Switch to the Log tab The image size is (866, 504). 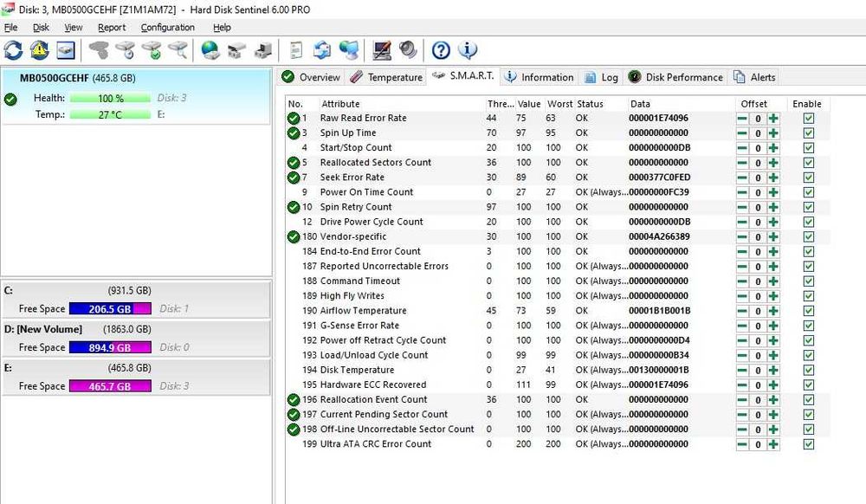[x=601, y=77]
